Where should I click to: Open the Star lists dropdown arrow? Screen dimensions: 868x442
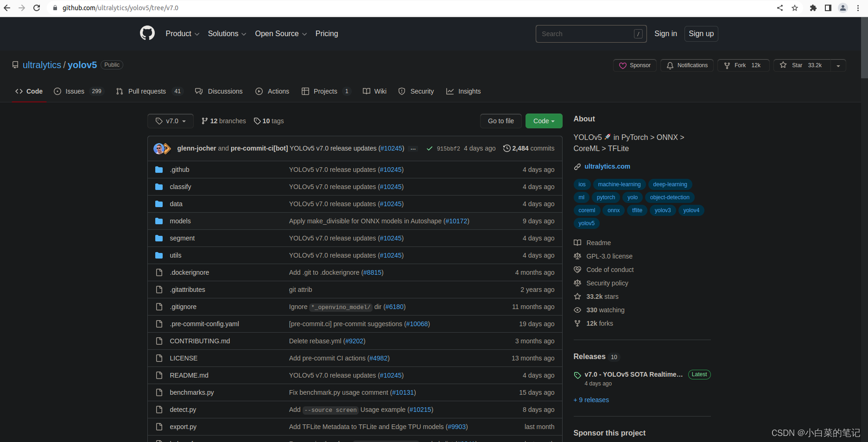(838, 65)
